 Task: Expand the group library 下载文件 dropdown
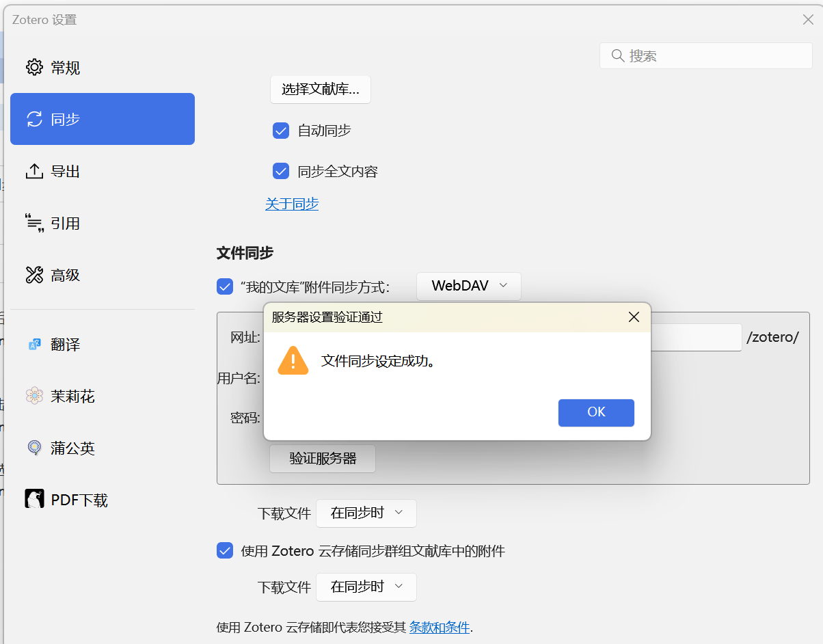366,587
